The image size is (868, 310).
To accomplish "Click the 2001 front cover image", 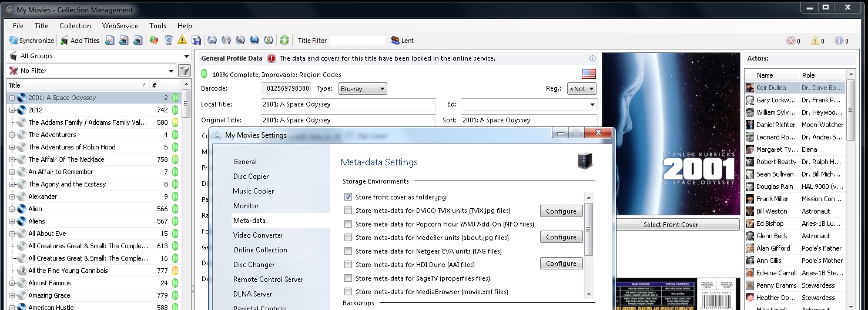I will [671, 134].
